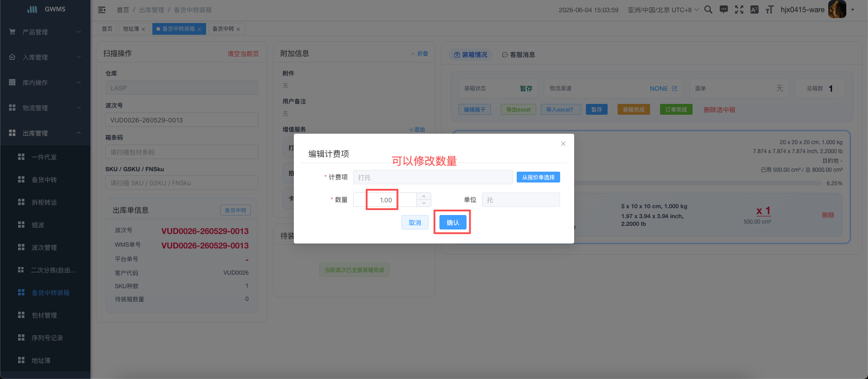Click the user avatar image

pos(837,9)
